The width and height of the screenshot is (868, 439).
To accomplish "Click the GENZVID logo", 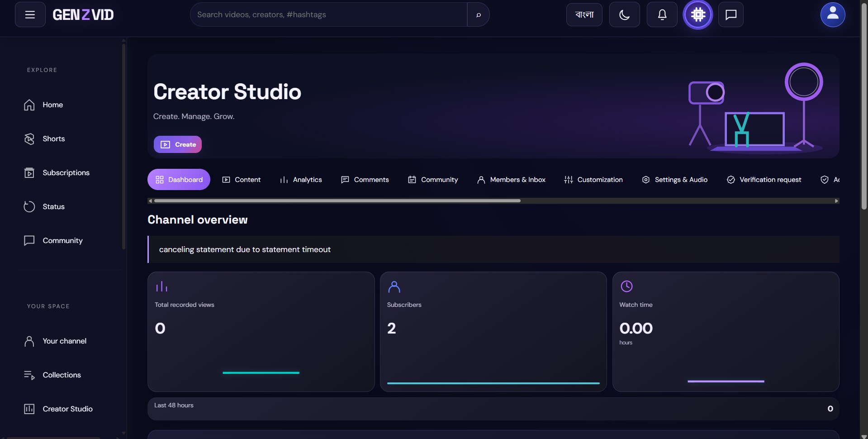I will (x=83, y=14).
